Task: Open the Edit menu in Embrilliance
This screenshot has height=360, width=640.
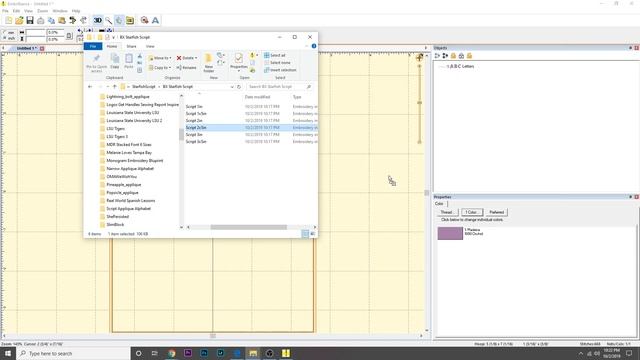Action: pos(16,11)
